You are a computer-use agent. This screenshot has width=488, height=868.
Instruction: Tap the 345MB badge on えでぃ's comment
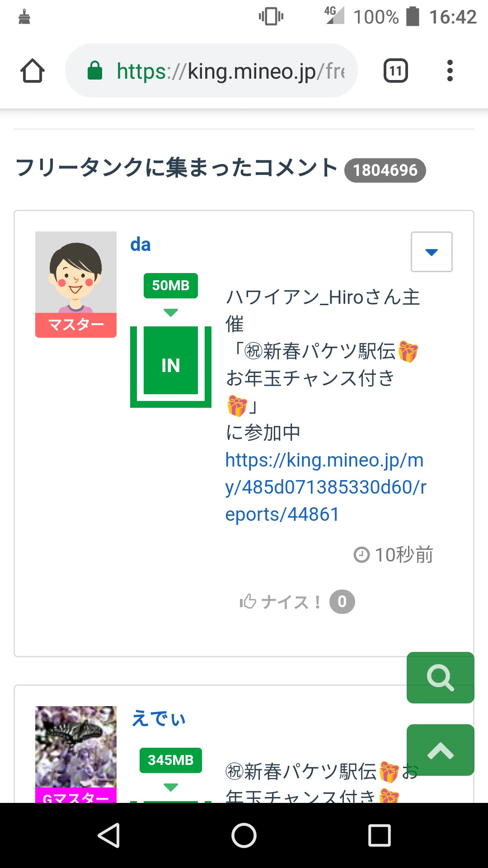(171, 760)
